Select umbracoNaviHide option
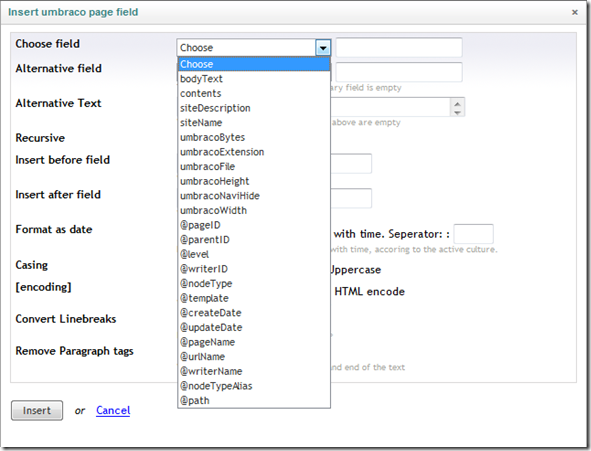 (x=254, y=196)
